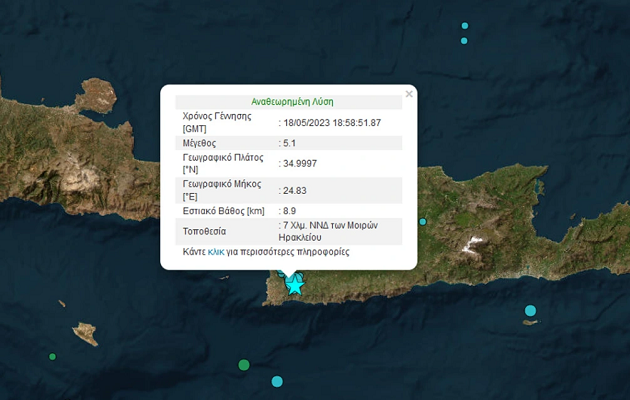Click the 'Εστιακό Βάθος [km]' label
Image resolution: width=630 pixels, height=400 pixels.
click(223, 211)
